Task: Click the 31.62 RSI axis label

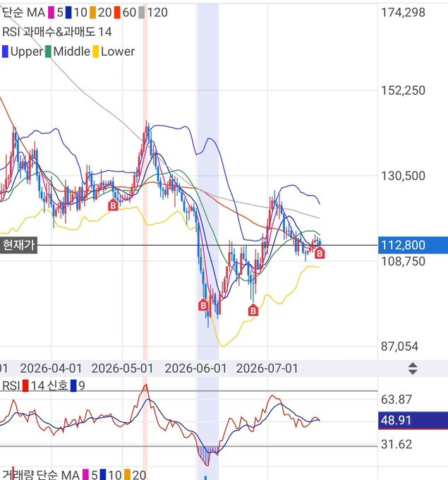Action: (x=396, y=444)
